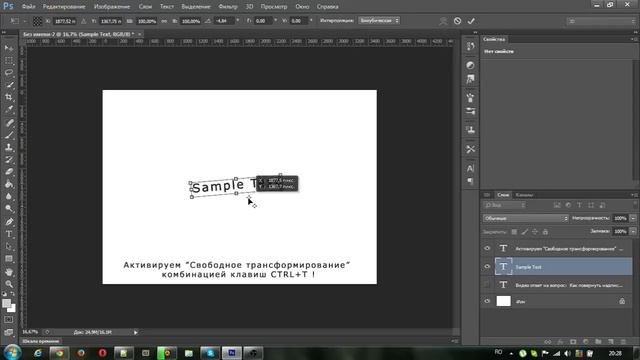Select the Dodge tool
The image size is (640, 360).
point(9,209)
